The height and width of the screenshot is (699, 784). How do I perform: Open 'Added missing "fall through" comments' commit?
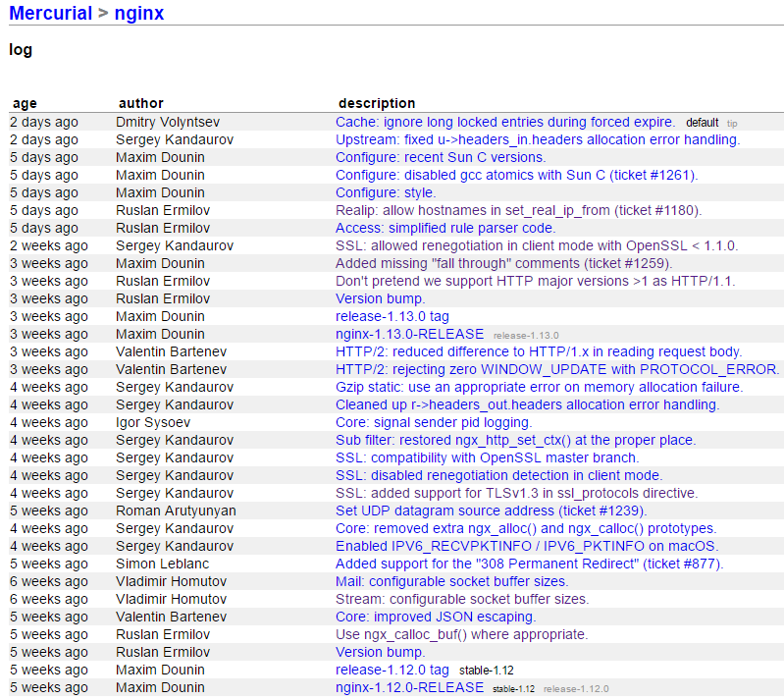pos(503,263)
